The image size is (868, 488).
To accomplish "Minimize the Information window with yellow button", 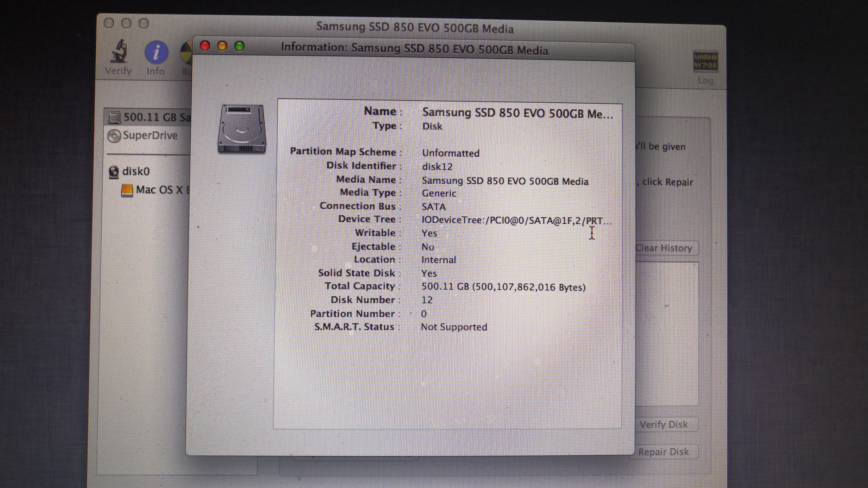I will [222, 46].
